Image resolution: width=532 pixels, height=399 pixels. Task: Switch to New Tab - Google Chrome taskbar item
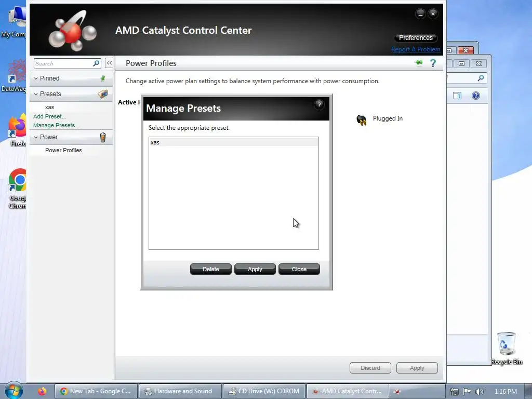[x=96, y=391]
